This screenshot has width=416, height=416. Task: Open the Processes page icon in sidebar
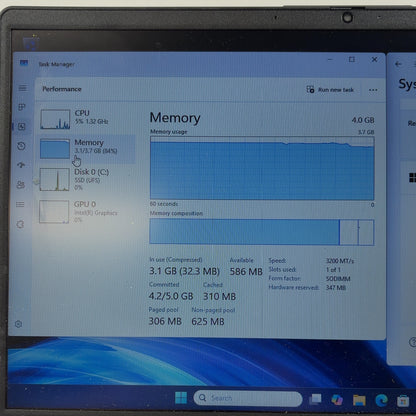point(22,107)
